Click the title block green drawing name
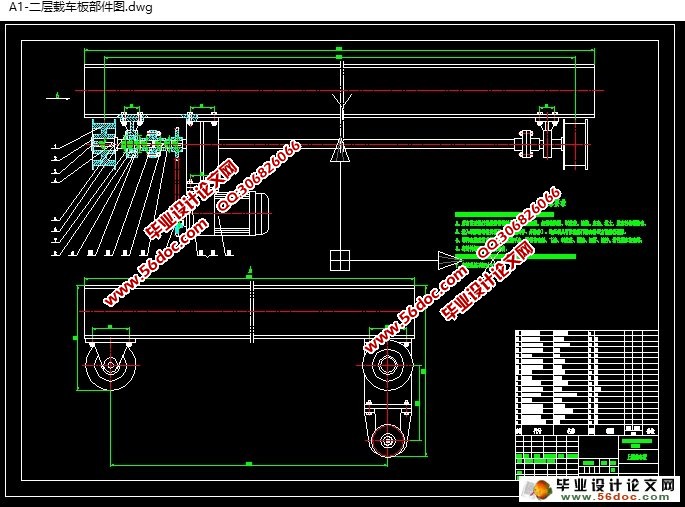Viewport: 685px width, 507px height. point(635,441)
